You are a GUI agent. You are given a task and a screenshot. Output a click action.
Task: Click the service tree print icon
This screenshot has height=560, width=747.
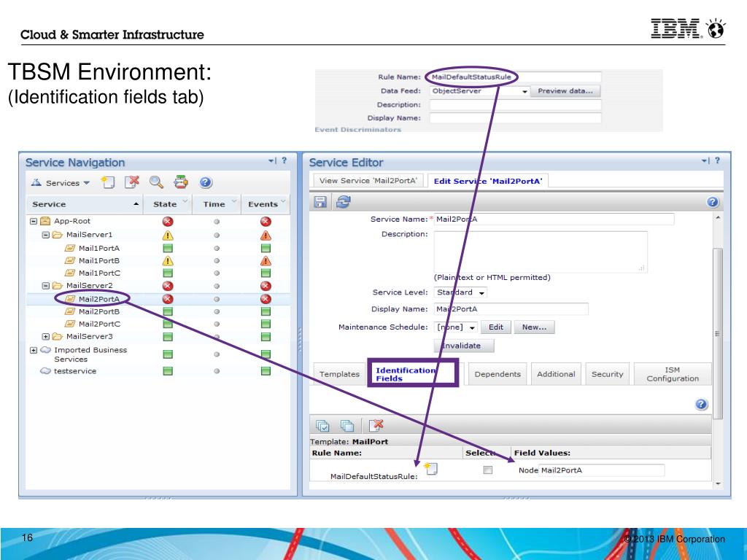[x=181, y=182]
